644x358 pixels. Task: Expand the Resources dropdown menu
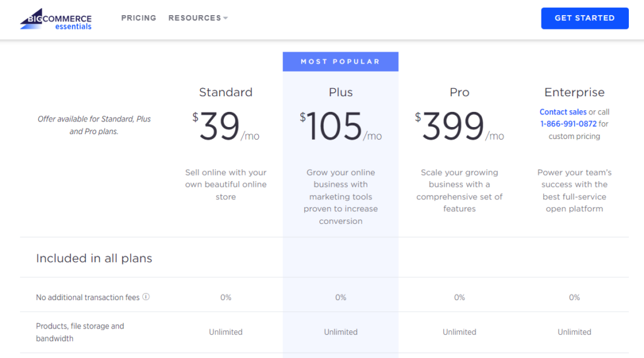[x=198, y=18]
